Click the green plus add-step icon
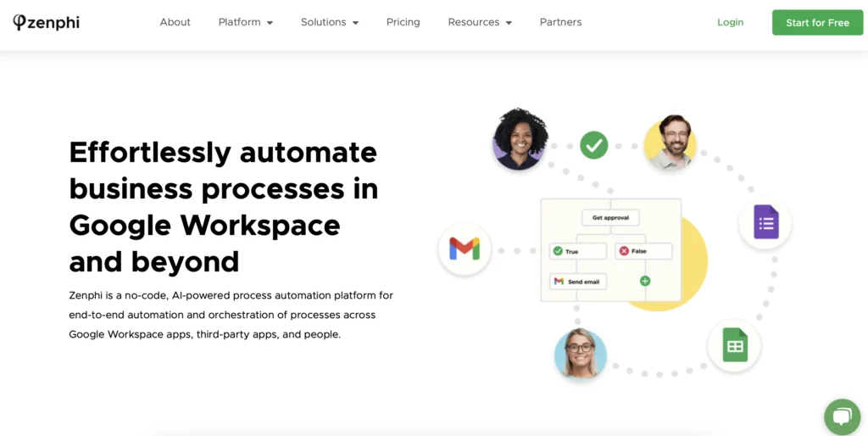Viewport: 868px width, 436px height. coord(645,281)
